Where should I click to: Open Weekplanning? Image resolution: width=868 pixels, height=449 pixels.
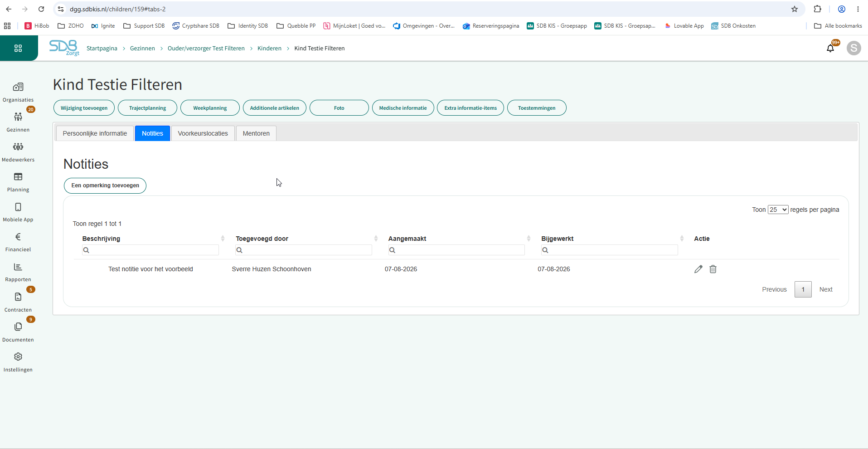210,108
